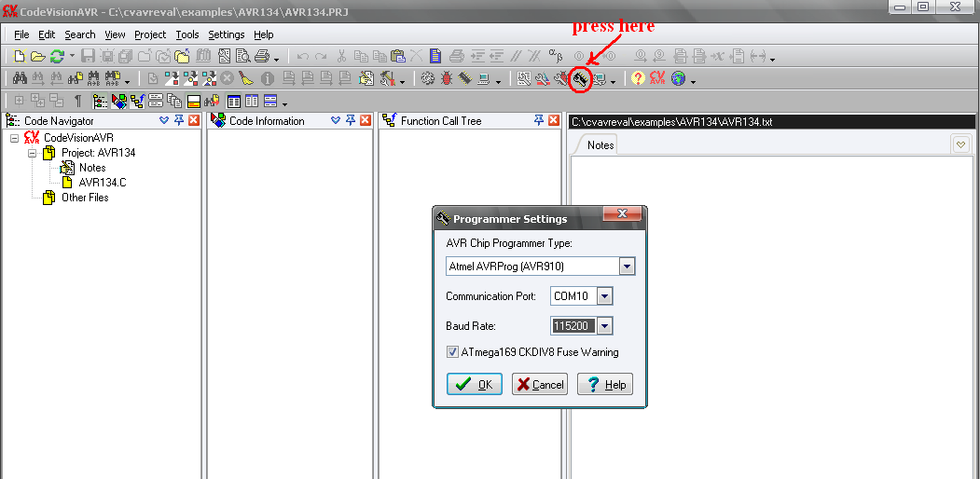Collapse the Project: AVR134 node

click(x=32, y=153)
